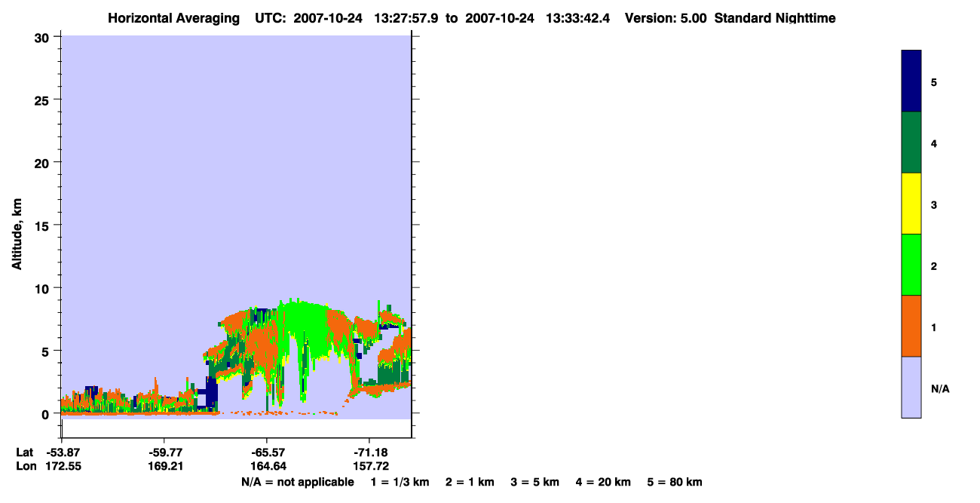Click the longitude label 169.21
Screen dimensions: 980x503
click(x=164, y=466)
